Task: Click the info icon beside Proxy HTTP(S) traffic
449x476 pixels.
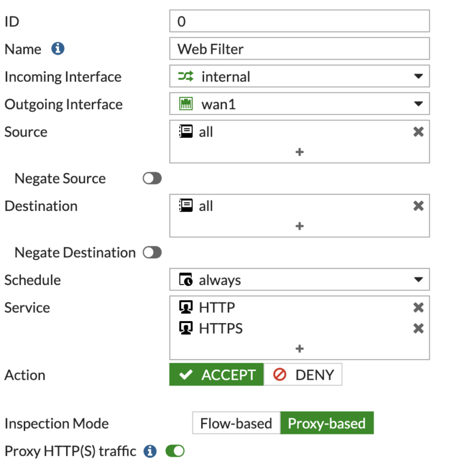Action: [x=149, y=451]
